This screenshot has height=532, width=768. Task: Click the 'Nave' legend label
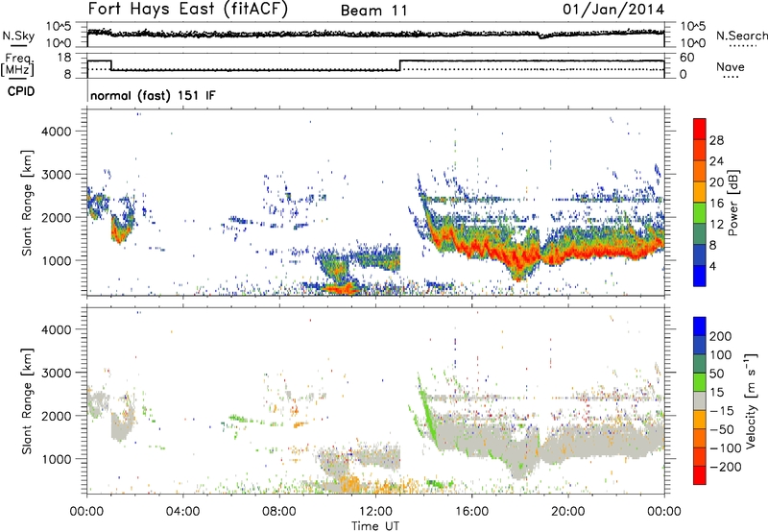point(731,67)
